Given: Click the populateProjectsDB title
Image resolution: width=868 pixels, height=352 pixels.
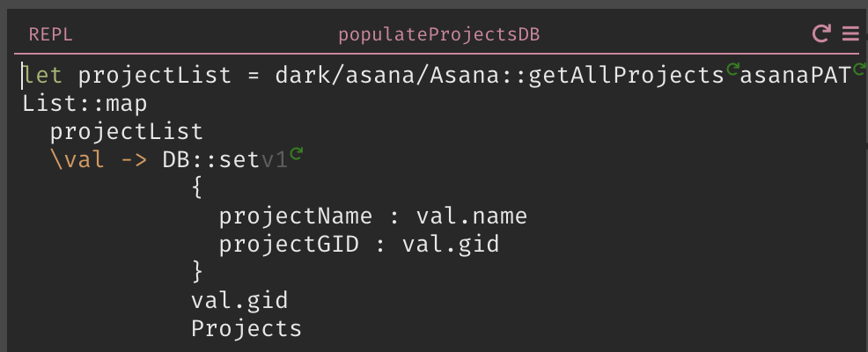Looking at the screenshot, I should pos(439,35).
